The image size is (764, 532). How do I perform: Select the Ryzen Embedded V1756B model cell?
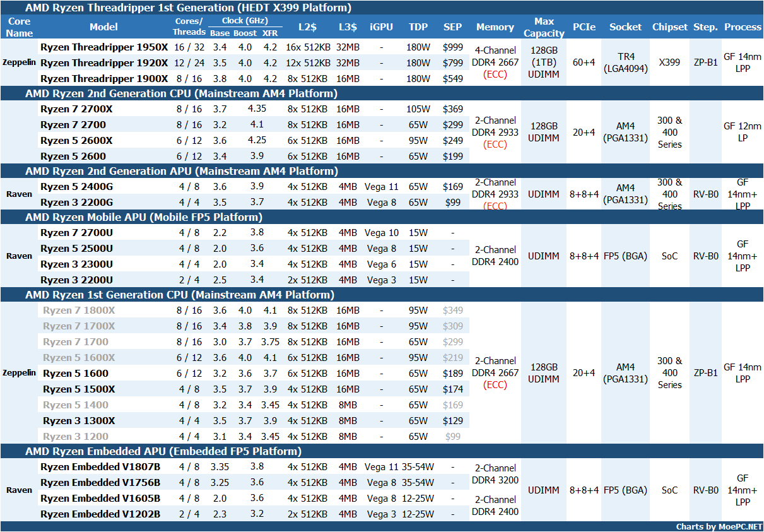[100, 483]
